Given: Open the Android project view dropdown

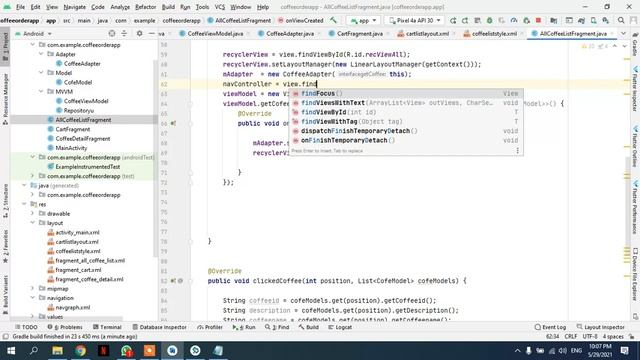Looking at the screenshot, I should [33, 33].
